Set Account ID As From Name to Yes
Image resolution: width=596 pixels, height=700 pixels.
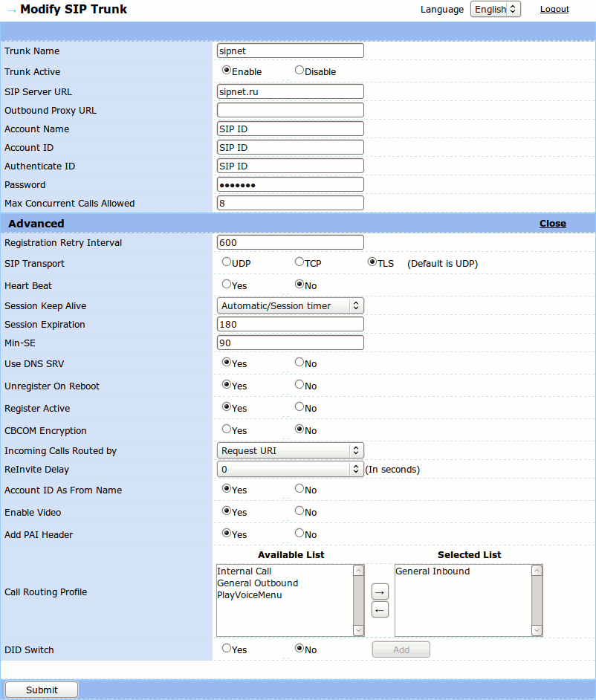tap(227, 488)
